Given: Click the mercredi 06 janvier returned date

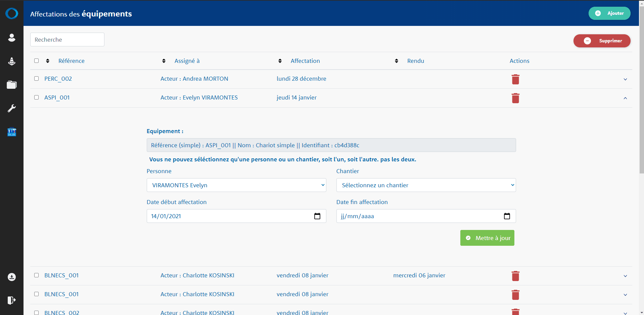Looking at the screenshot, I should pyautogui.click(x=419, y=275).
